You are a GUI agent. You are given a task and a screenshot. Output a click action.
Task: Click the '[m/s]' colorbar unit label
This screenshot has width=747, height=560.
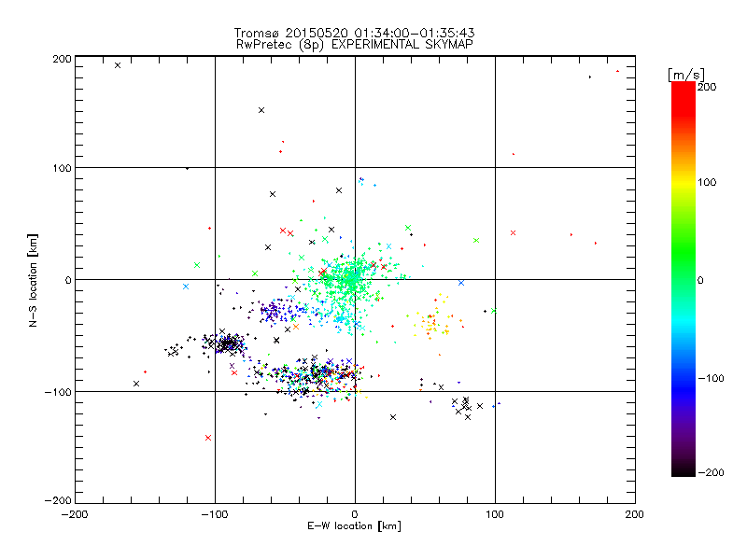(686, 75)
